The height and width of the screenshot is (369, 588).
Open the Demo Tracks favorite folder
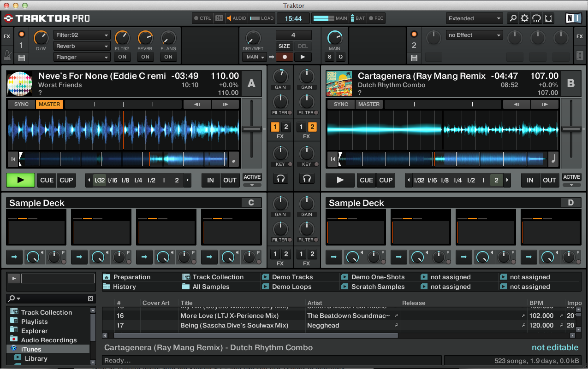[292, 277]
